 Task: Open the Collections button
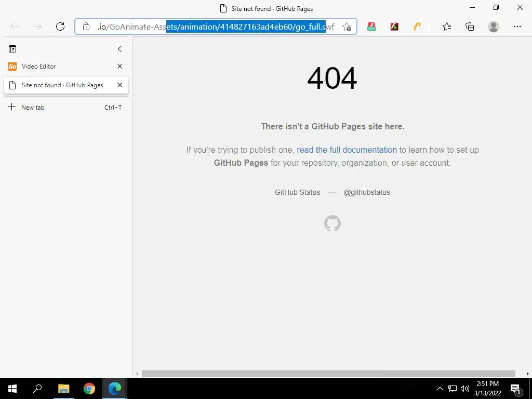pos(470,26)
